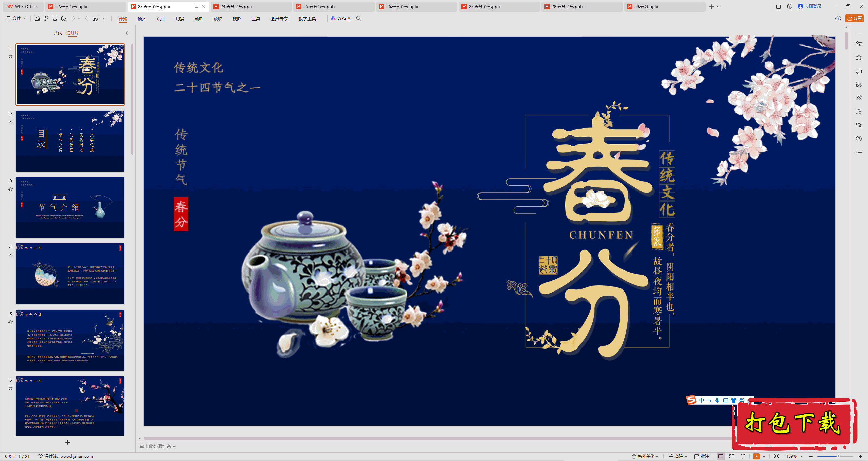The image size is (868, 461).
Task: Click the star favorites icon in the right sidebar
Action: (x=859, y=57)
